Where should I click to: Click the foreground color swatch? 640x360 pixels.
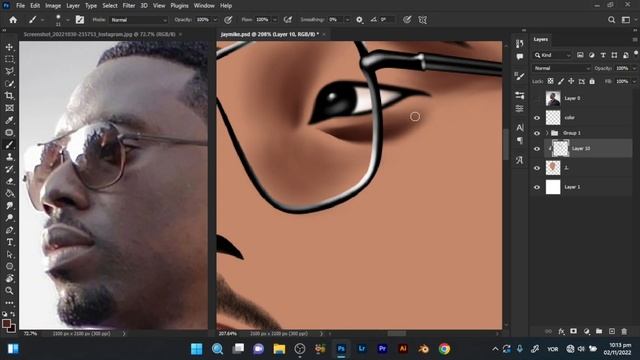click(6, 324)
